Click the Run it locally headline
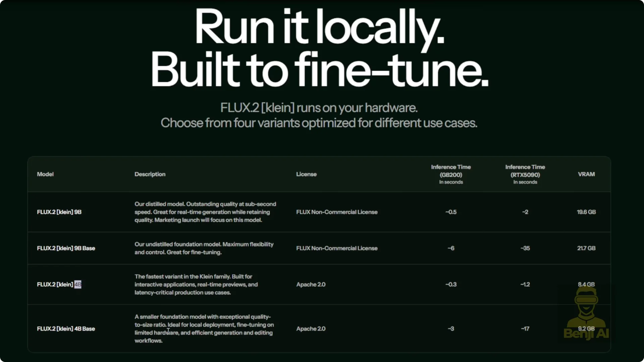This screenshot has width=644, height=362. point(319,27)
